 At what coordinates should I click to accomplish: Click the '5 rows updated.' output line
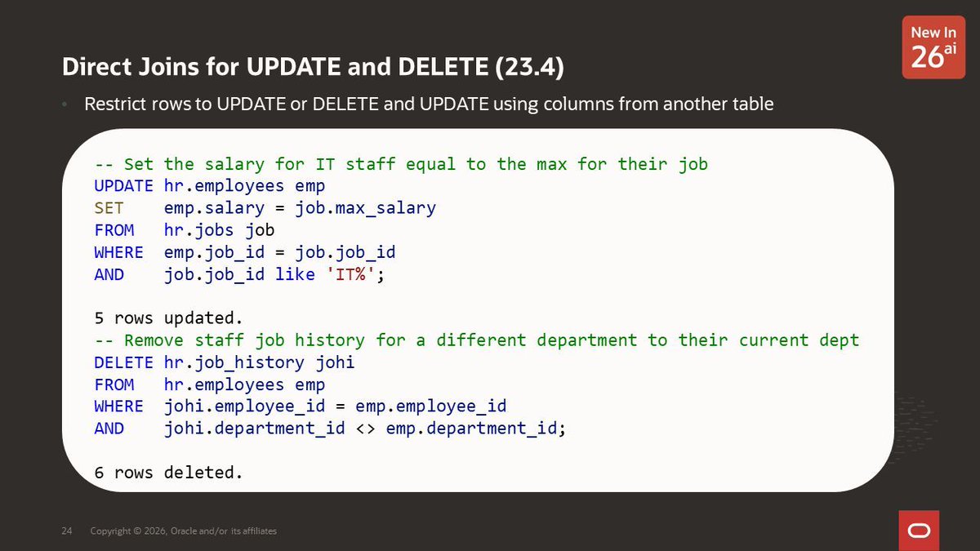click(168, 318)
